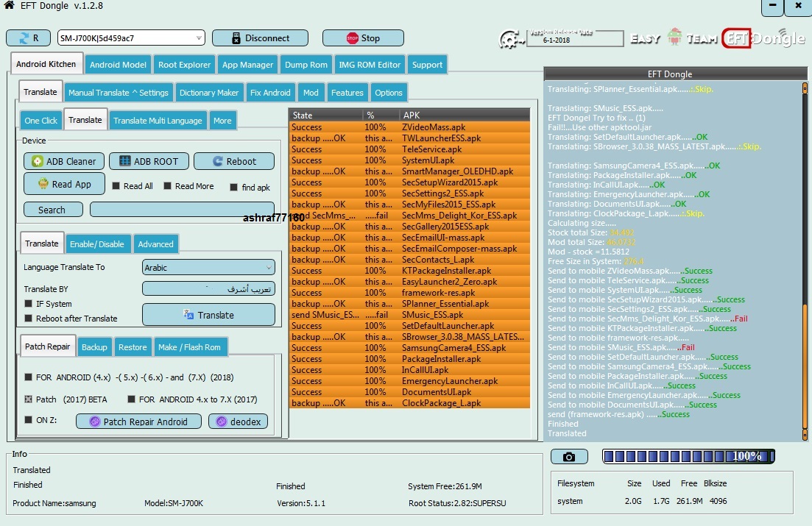This screenshot has height=526, width=812.
Task: Toggle Reboot after Translate
Action: 29,319
